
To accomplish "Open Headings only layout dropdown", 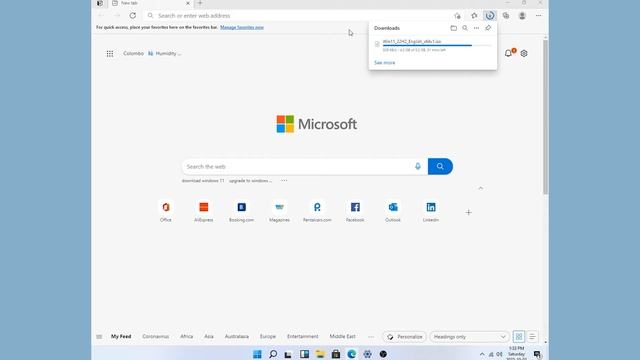I will (469, 337).
